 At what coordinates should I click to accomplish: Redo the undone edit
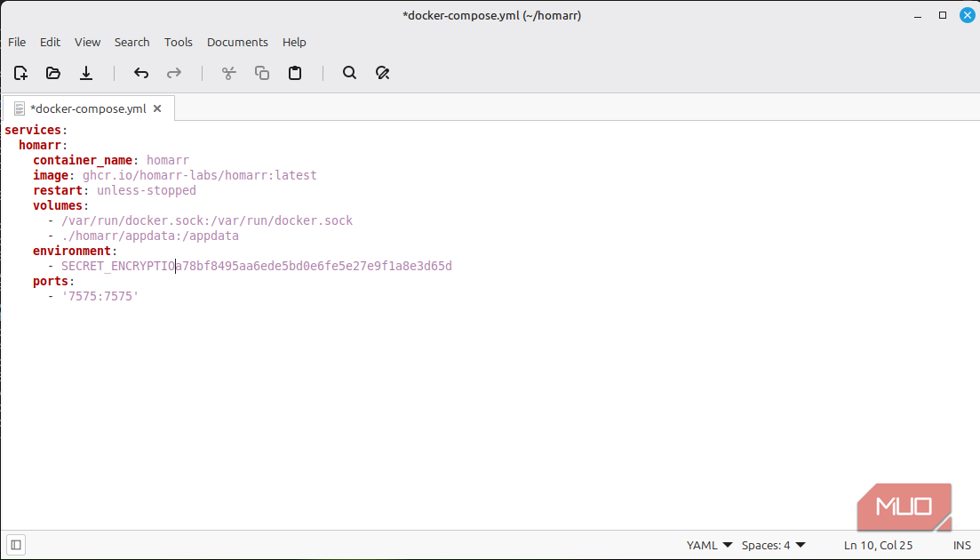(x=174, y=73)
